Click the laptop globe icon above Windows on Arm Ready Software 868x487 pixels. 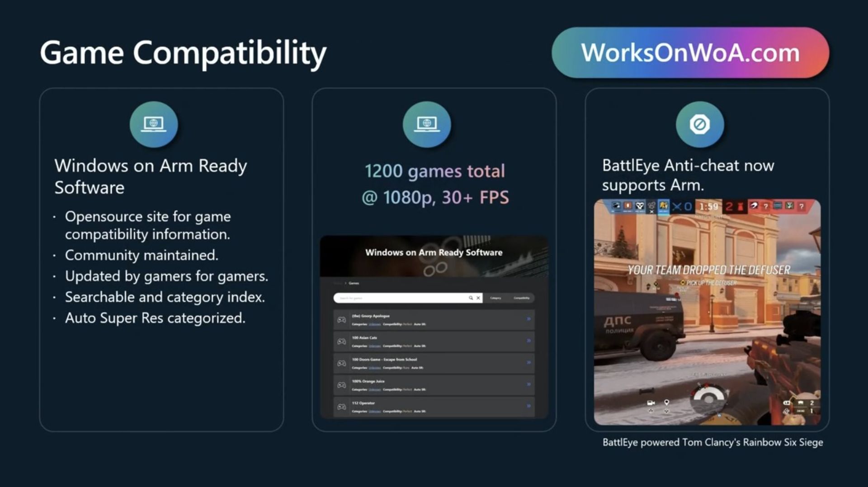(x=154, y=124)
